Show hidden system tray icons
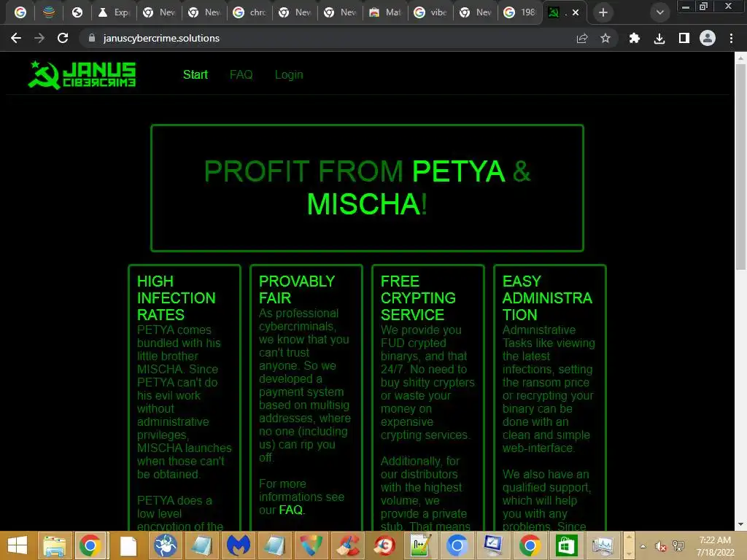This screenshot has width=747, height=560. [x=643, y=546]
